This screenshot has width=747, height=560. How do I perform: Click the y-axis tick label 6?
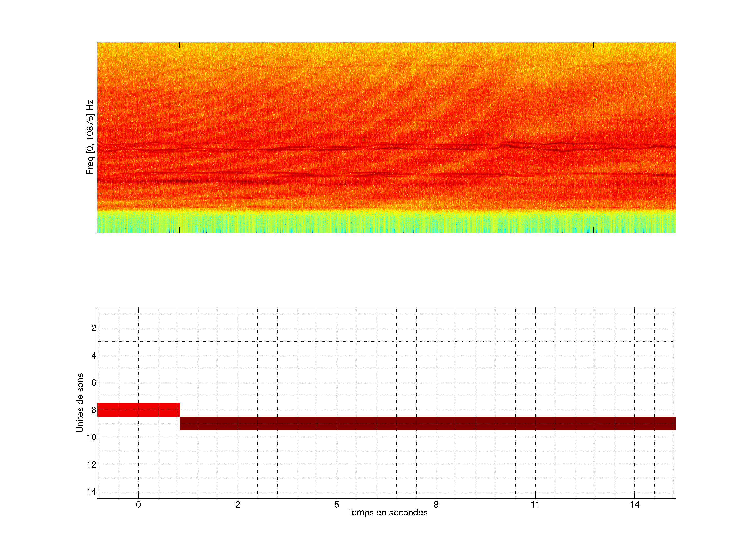point(94,383)
